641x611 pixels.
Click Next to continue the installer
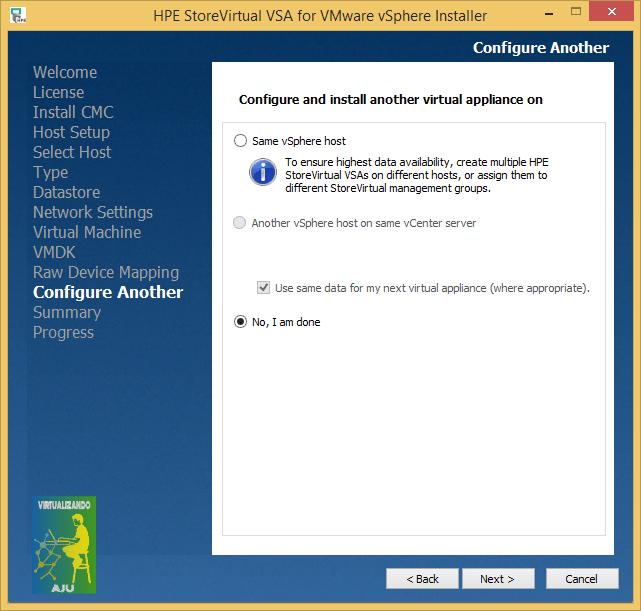[497, 579]
